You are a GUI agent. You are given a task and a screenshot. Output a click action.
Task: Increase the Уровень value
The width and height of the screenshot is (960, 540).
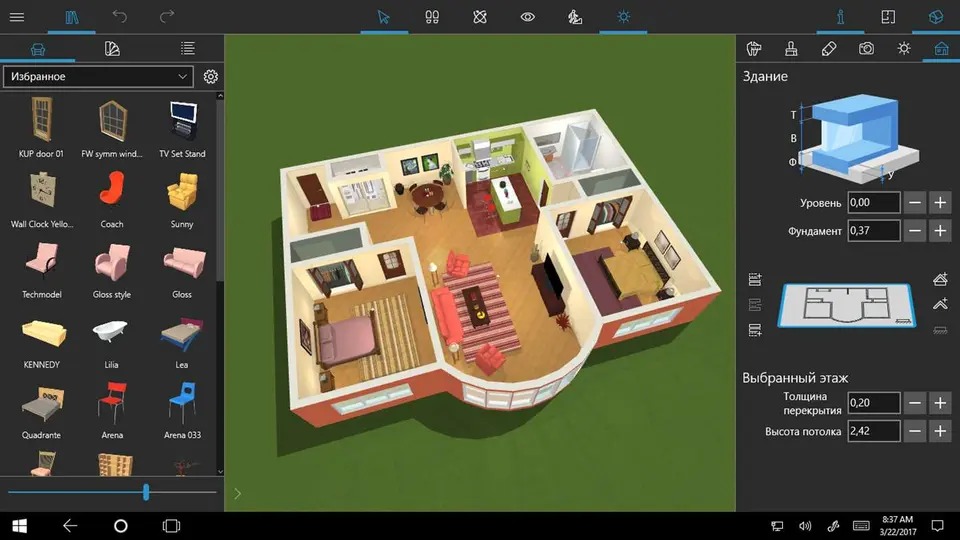pyautogui.click(x=940, y=203)
